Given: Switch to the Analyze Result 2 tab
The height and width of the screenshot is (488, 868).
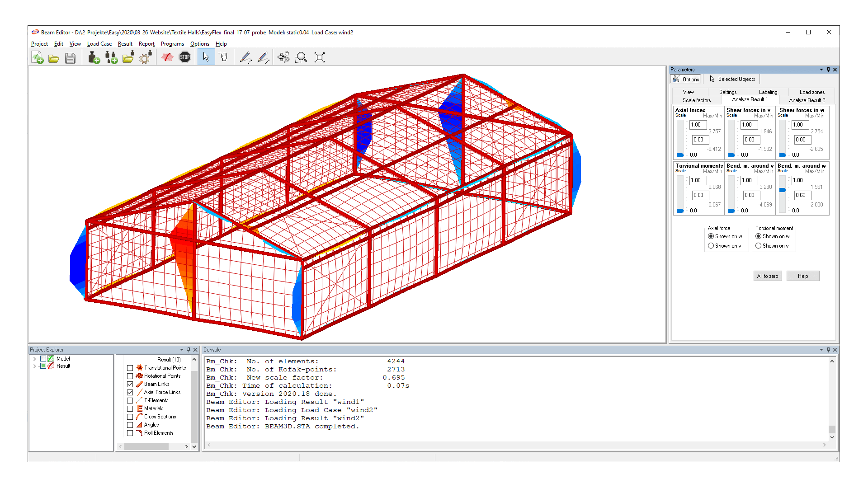Looking at the screenshot, I should pyautogui.click(x=807, y=100).
